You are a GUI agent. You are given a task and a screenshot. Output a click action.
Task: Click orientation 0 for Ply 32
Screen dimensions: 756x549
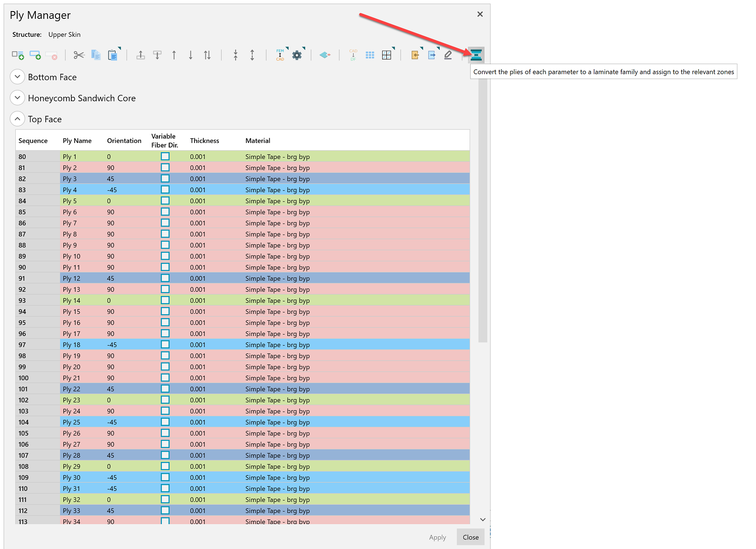[109, 500]
